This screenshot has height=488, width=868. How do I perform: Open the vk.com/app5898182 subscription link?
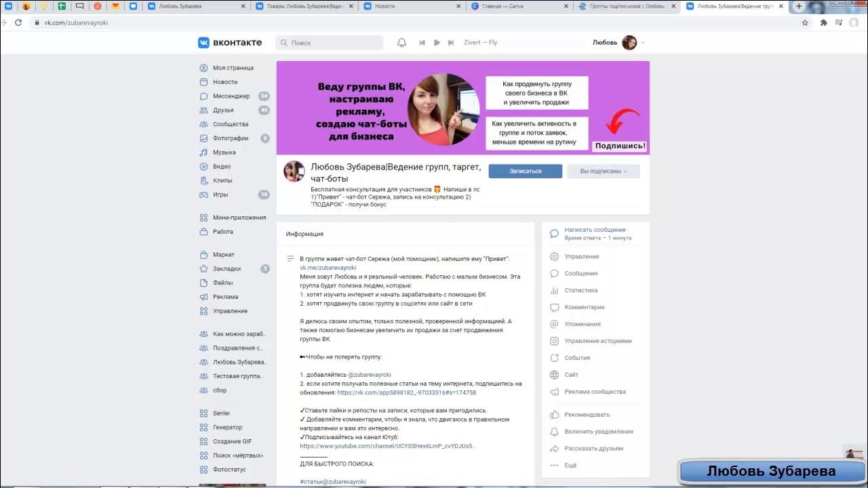coord(406,392)
